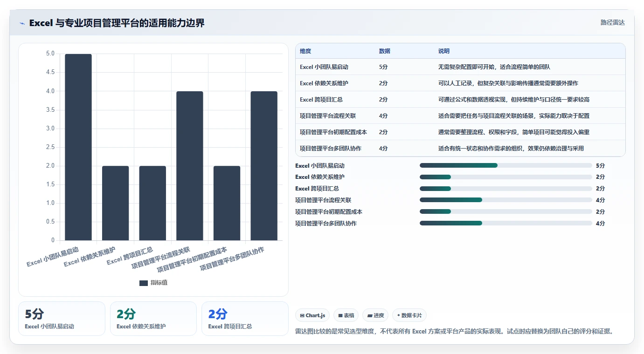This screenshot has width=644, height=354.
Task: Click the Excel 跨项目汇总 chart bar
Action: pos(152,203)
